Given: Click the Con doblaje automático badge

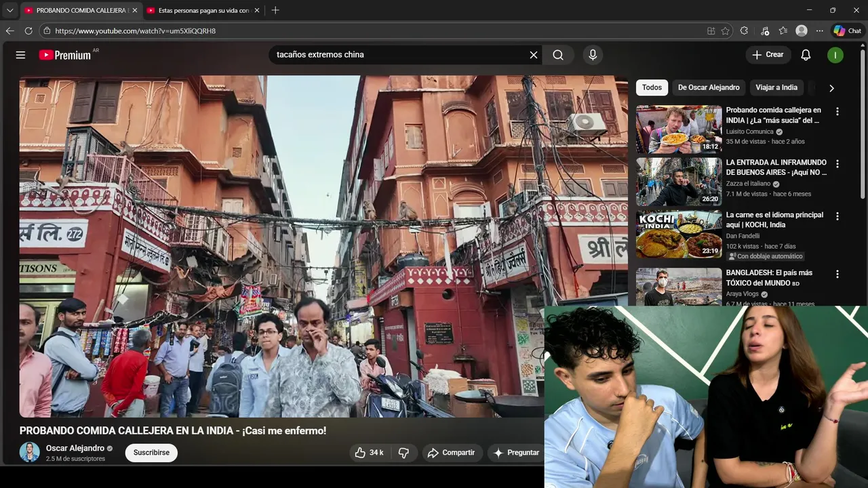Looking at the screenshot, I should point(765,256).
